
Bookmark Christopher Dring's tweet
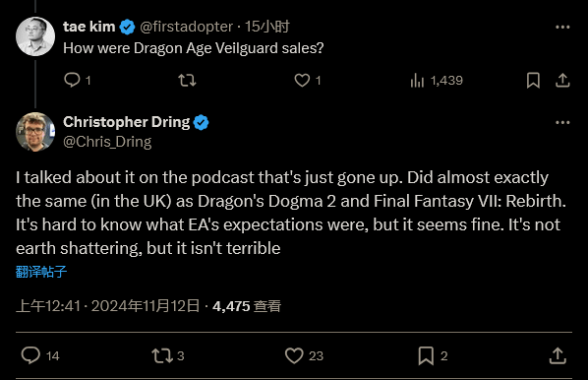coord(426,355)
